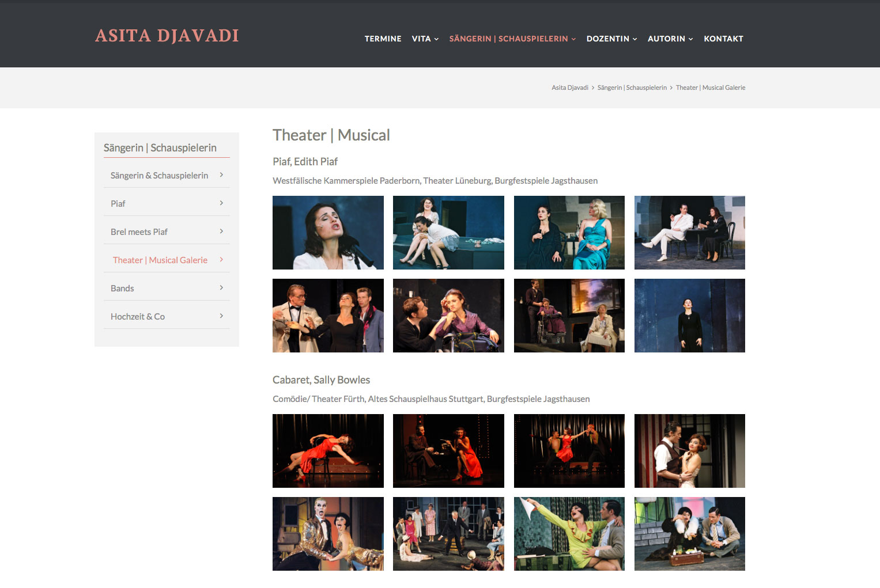
Task: Expand the Dozentin dropdown menu
Action: [x=611, y=39]
